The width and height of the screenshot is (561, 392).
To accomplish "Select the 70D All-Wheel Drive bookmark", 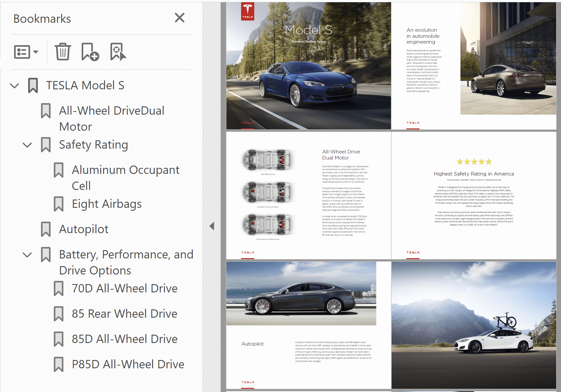I will click(125, 289).
